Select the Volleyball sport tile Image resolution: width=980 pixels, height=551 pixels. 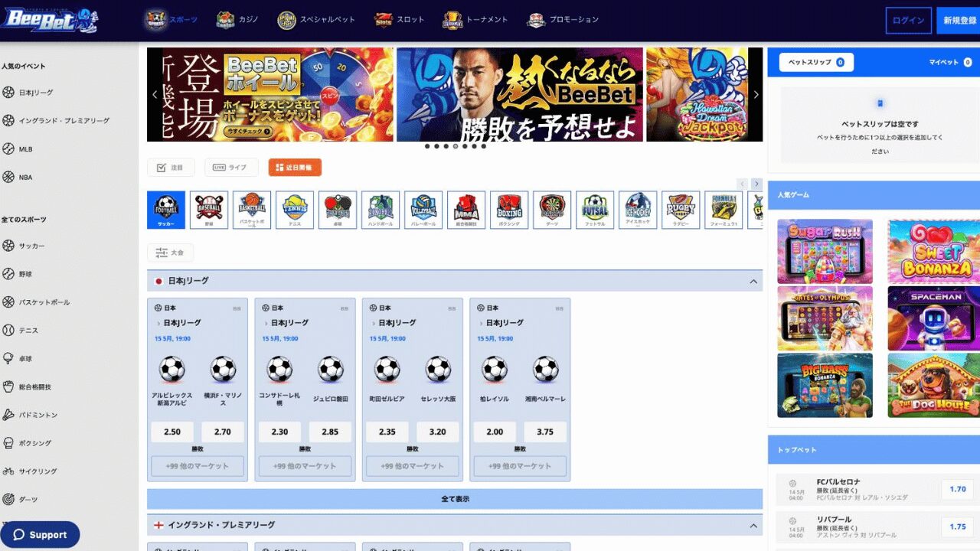423,210
